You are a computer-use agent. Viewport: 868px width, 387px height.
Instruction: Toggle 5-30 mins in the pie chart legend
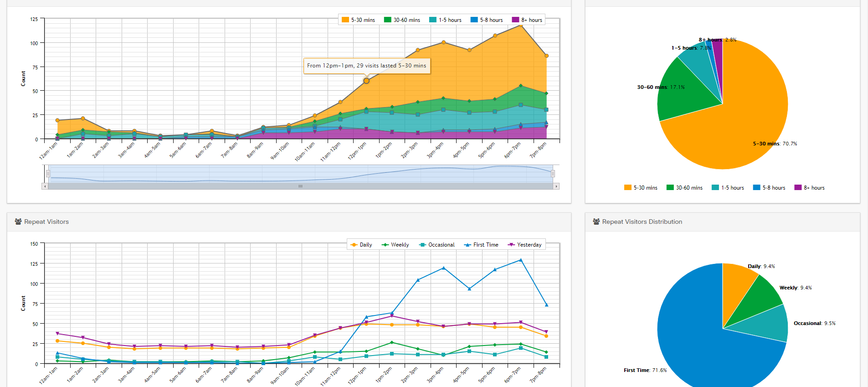(641, 188)
